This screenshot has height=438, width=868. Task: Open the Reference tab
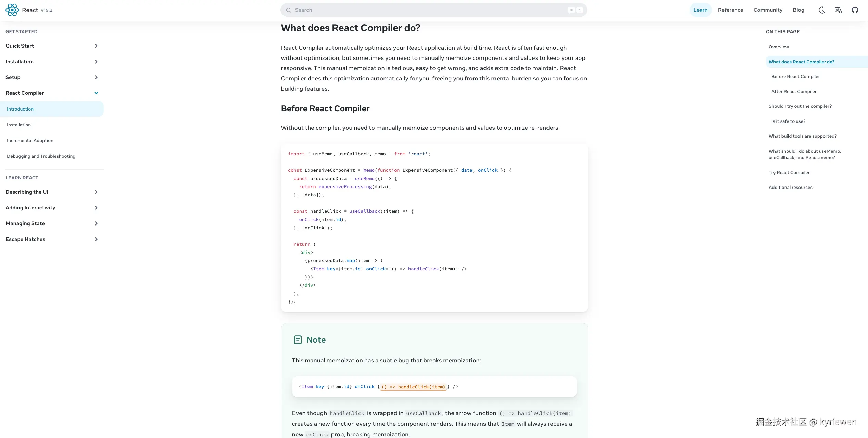(x=730, y=10)
